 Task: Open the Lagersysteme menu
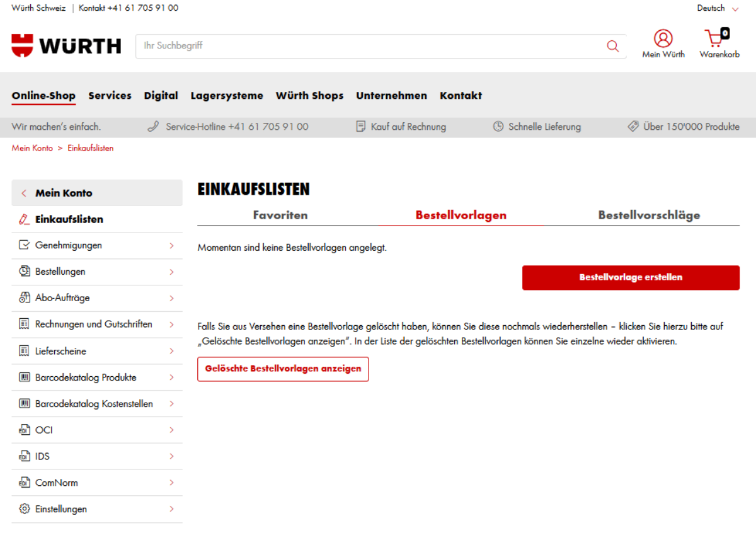click(x=227, y=96)
